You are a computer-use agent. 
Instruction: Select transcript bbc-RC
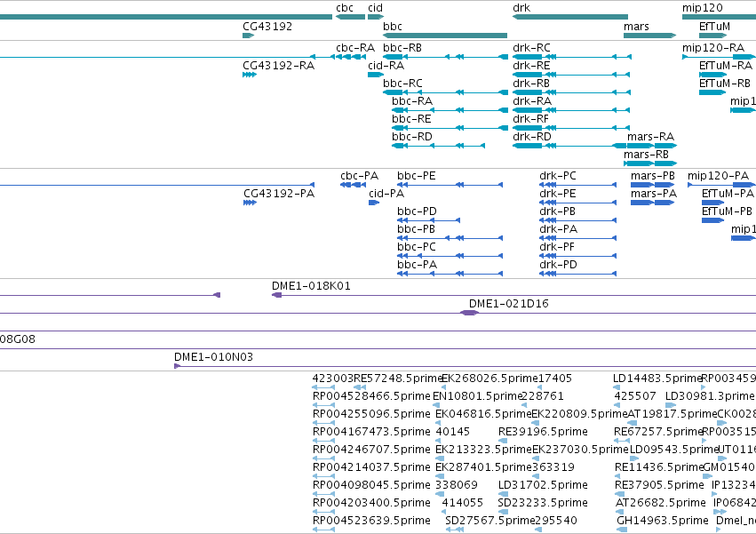pos(445,92)
